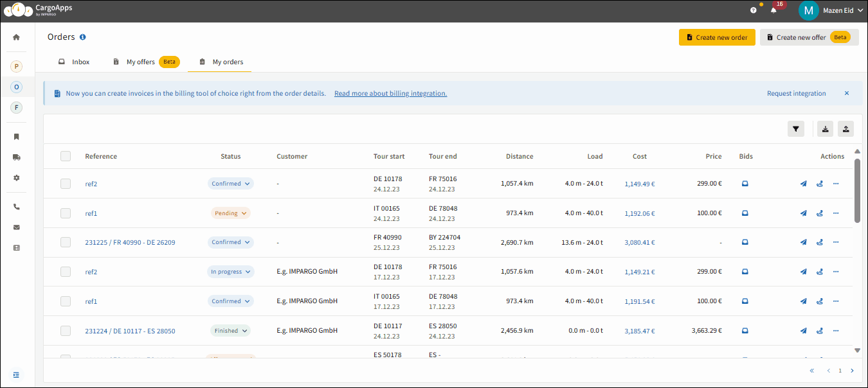Image resolution: width=868 pixels, height=388 pixels.
Task: Collapse the sidebar menu icon at bottom
Action: coord(17,375)
